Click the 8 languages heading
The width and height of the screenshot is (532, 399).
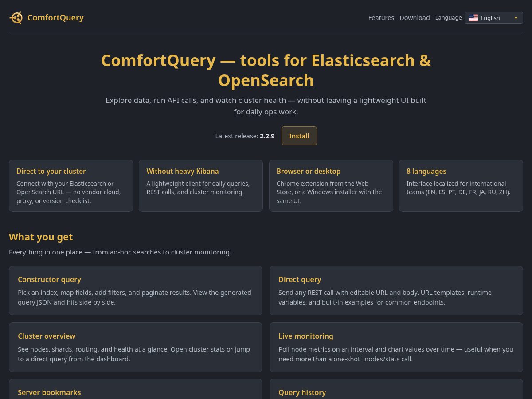coord(426,171)
